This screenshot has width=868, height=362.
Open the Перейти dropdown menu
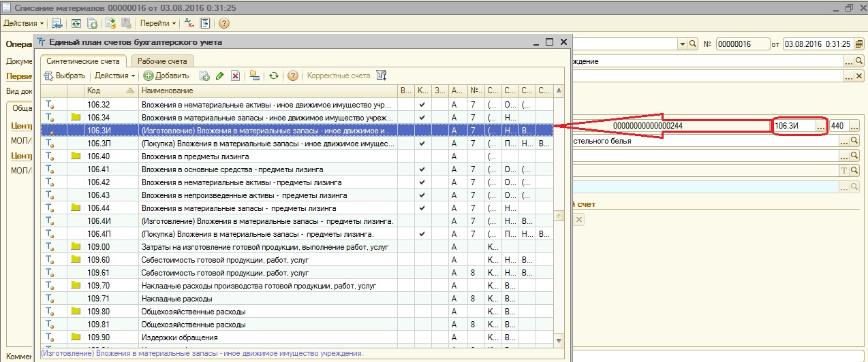(158, 23)
